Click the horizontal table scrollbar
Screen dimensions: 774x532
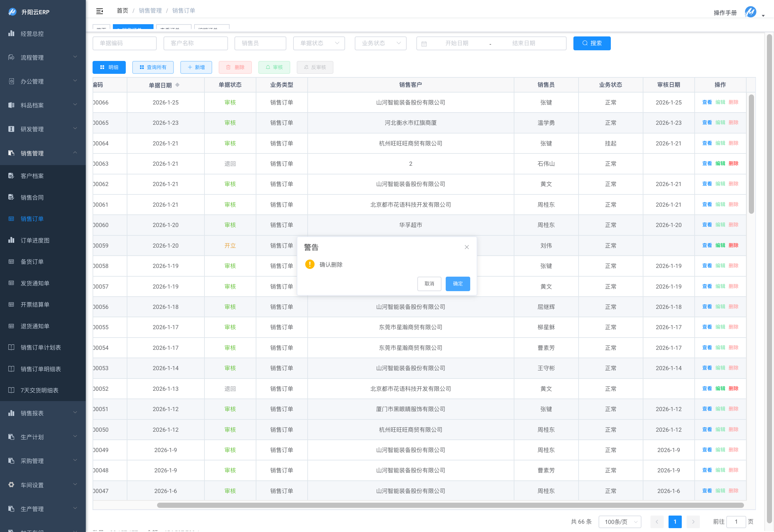coord(450,505)
